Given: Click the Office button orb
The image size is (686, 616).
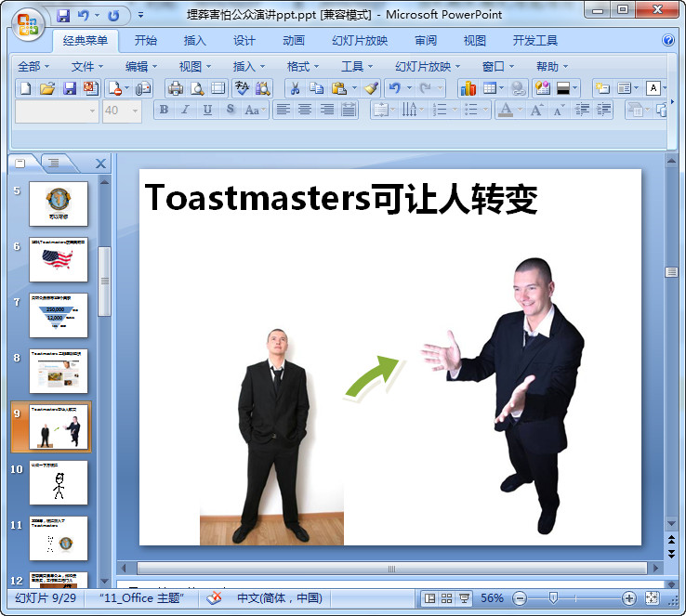Looking at the screenshot, I should [x=28, y=24].
